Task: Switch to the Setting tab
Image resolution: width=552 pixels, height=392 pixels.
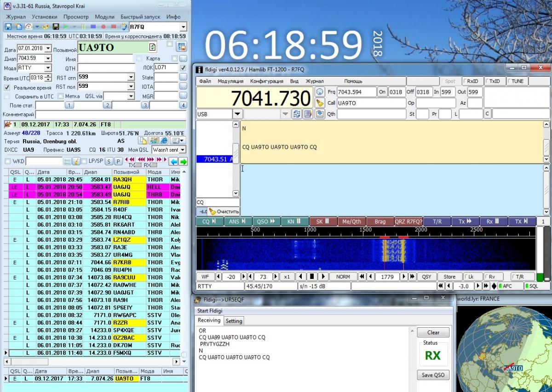Action: click(x=234, y=321)
